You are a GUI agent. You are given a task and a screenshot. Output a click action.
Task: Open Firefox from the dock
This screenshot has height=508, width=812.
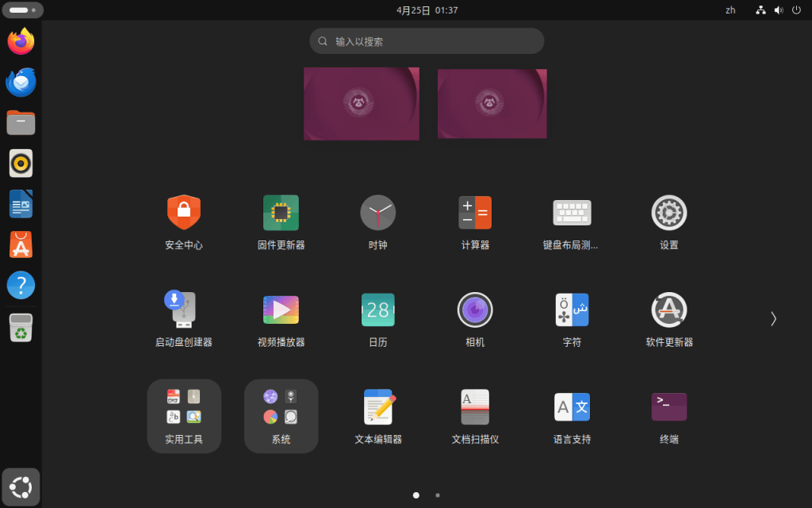click(21, 41)
